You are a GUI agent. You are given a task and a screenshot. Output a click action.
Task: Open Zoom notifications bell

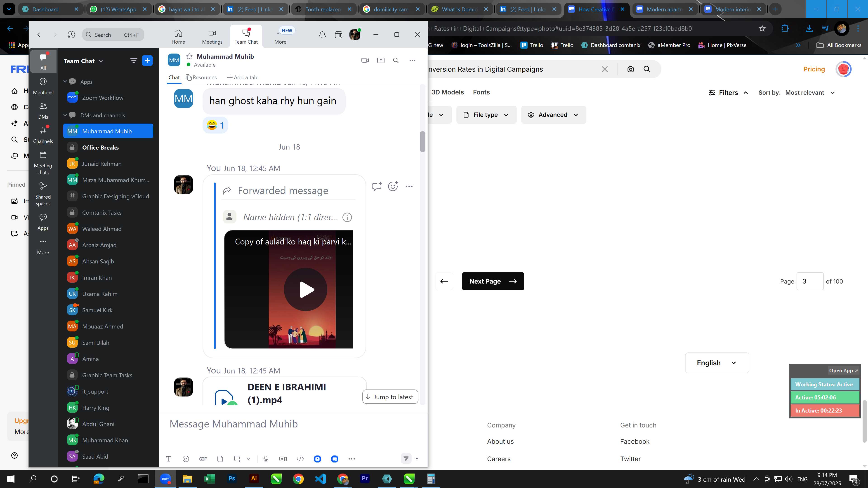click(x=322, y=34)
